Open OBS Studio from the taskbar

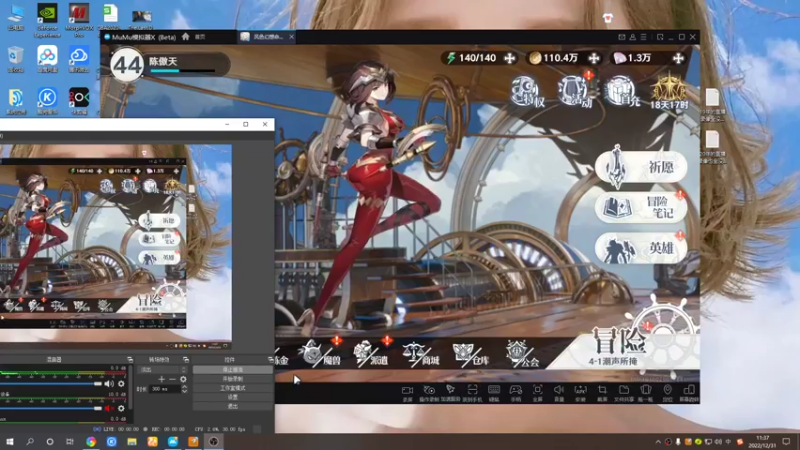pyautogui.click(x=214, y=441)
